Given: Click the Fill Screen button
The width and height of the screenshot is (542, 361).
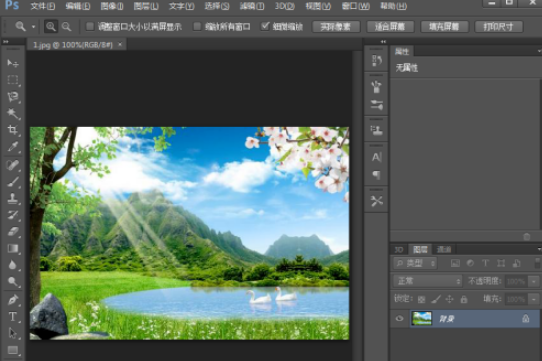Looking at the screenshot, I should coord(444,27).
